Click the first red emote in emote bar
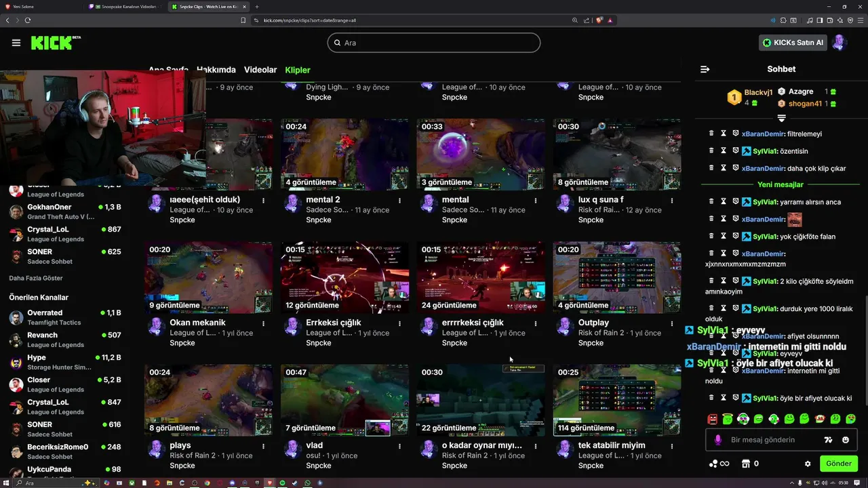This screenshot has height=488, width=868. tap(712, 419)
